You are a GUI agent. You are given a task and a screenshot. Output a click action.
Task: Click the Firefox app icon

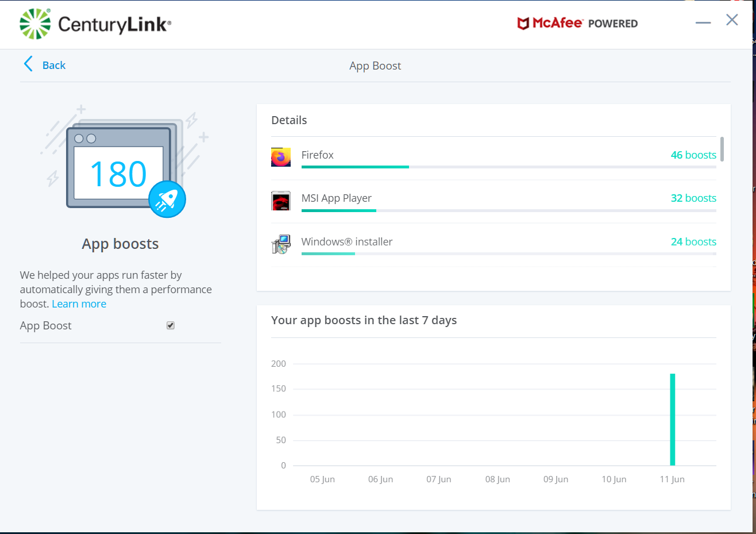(x=281, y=157)
